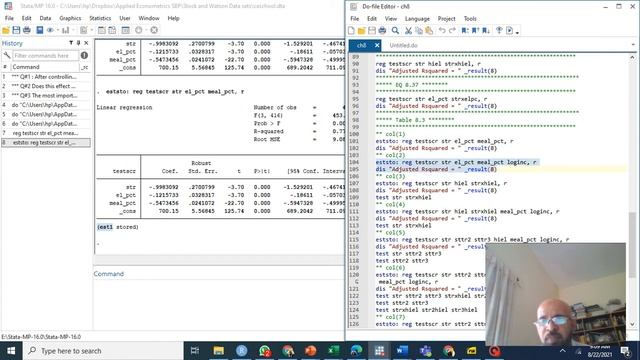640x360 pixels.
Task: Open the Execute button dropdown arrow
Action: (517, 32)
